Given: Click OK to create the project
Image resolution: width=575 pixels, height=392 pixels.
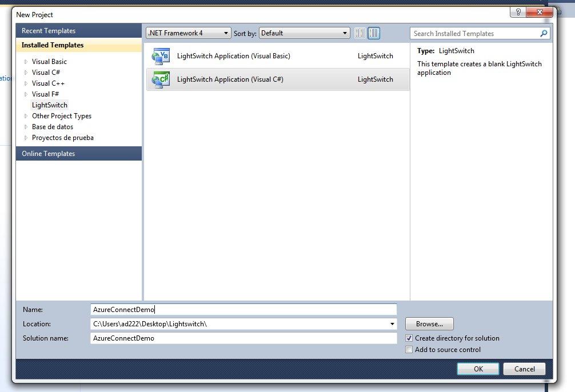Looking at the screenshot, I should click(x=478, y=369).
